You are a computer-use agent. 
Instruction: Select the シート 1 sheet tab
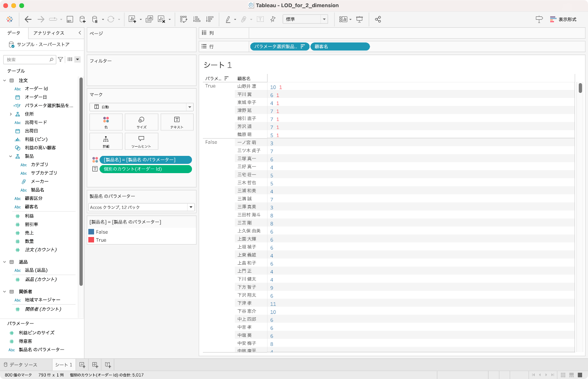click(x=64, y=365)
